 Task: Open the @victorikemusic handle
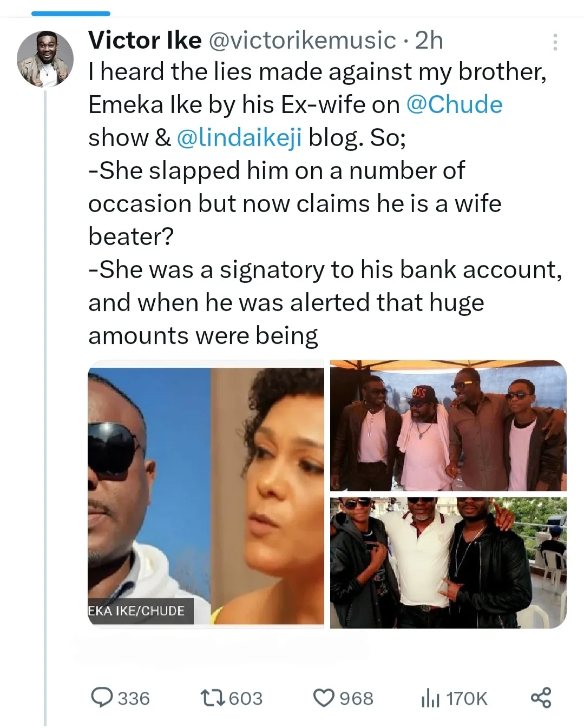click(x=302, y=41)
